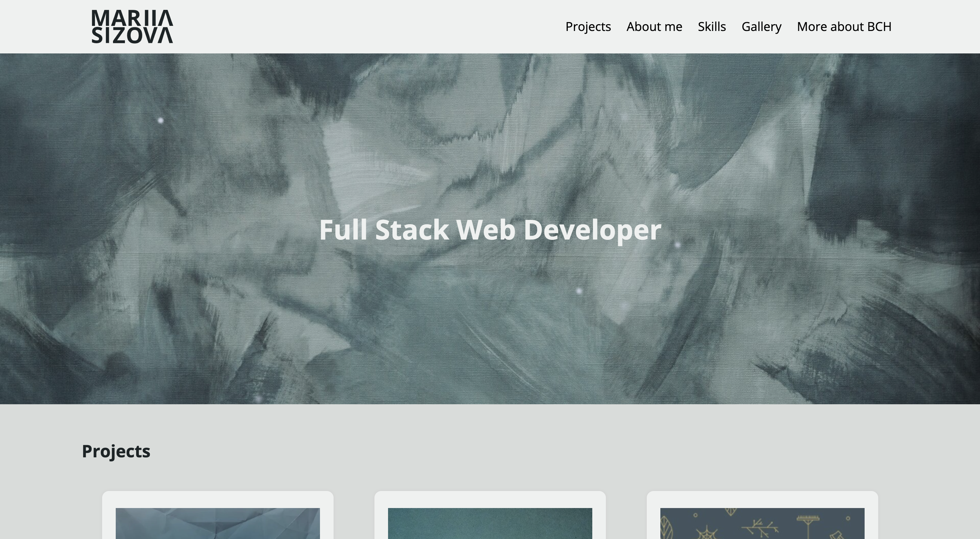The image size is (980, 539).
Task: Follow the More about BCH link
Action: coord(844,27)
